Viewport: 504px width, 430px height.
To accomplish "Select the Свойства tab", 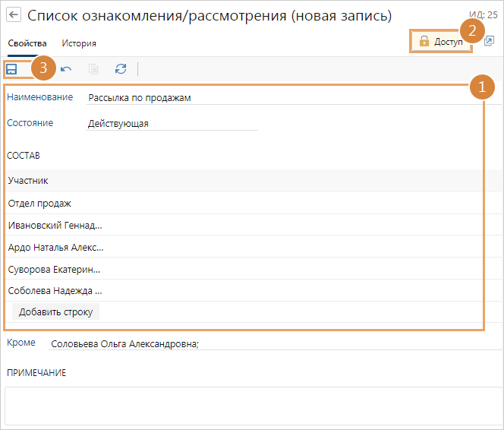I will [x=27, y=43].
